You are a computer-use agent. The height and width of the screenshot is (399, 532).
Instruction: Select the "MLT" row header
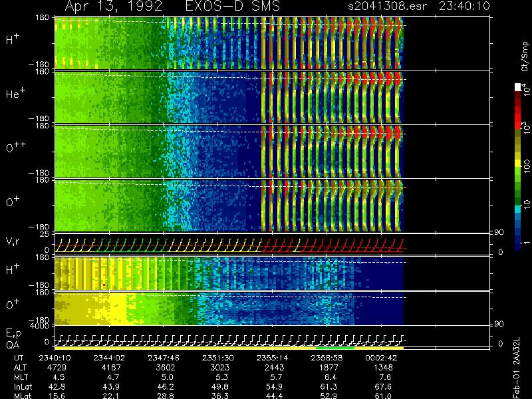[x=21, y=377]
